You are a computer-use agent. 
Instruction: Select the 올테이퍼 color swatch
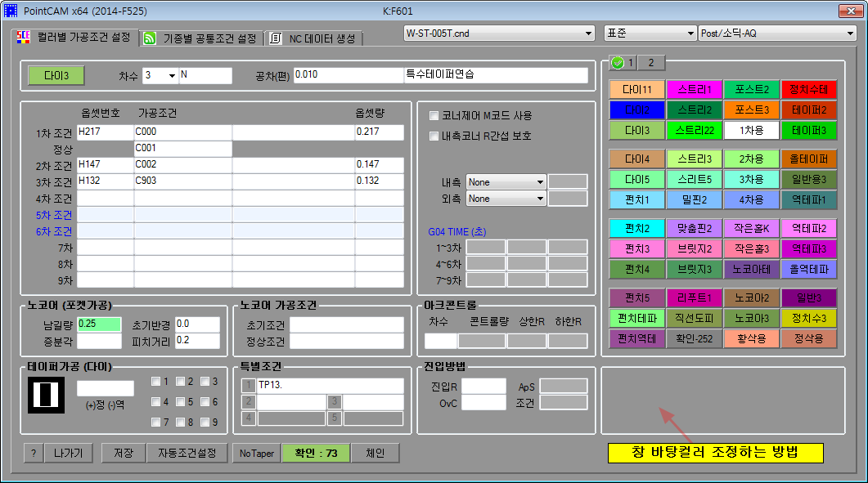pyautogui.click(x=809, y=159)
